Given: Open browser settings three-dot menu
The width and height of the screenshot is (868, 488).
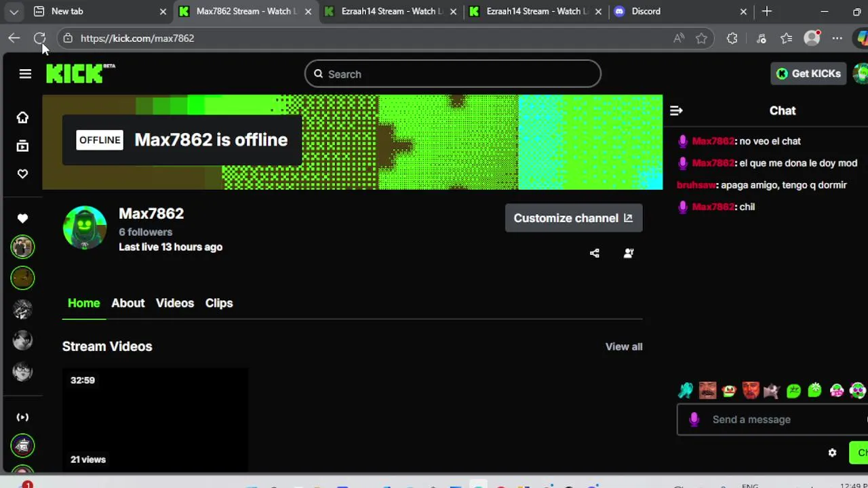Looking at the screenshot, I should tap(837, 39).
